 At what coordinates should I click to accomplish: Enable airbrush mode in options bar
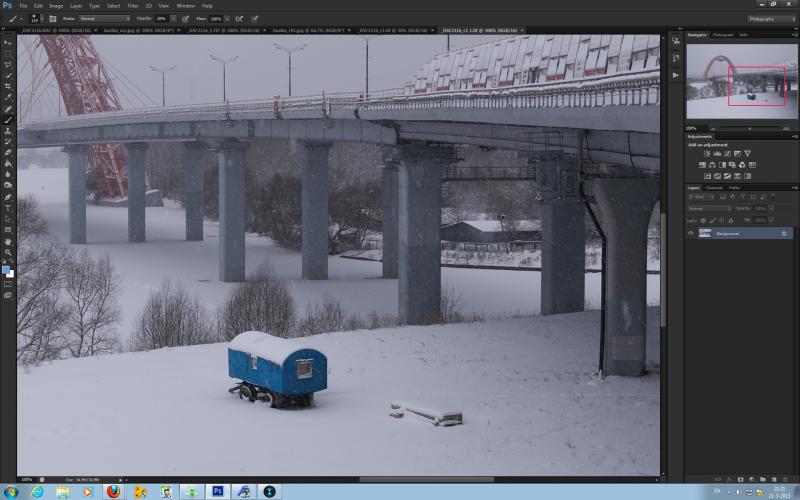click(x=239, y=19)
